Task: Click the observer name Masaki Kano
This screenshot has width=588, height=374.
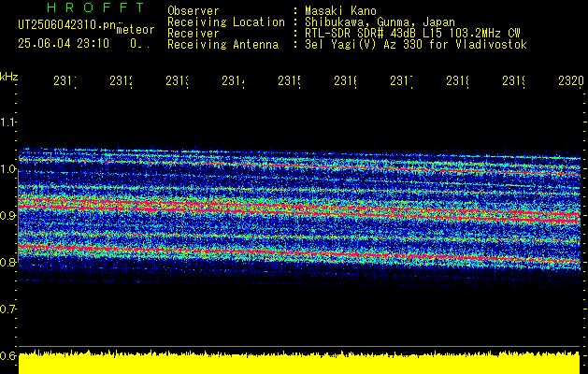Action: click(x=340, y=10)
